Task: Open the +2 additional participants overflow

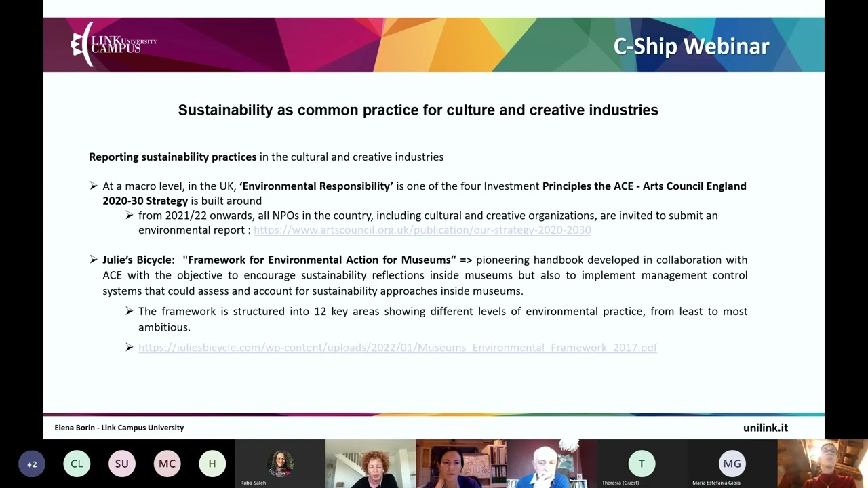Action: pyautogui.click(x=32, y=464)
